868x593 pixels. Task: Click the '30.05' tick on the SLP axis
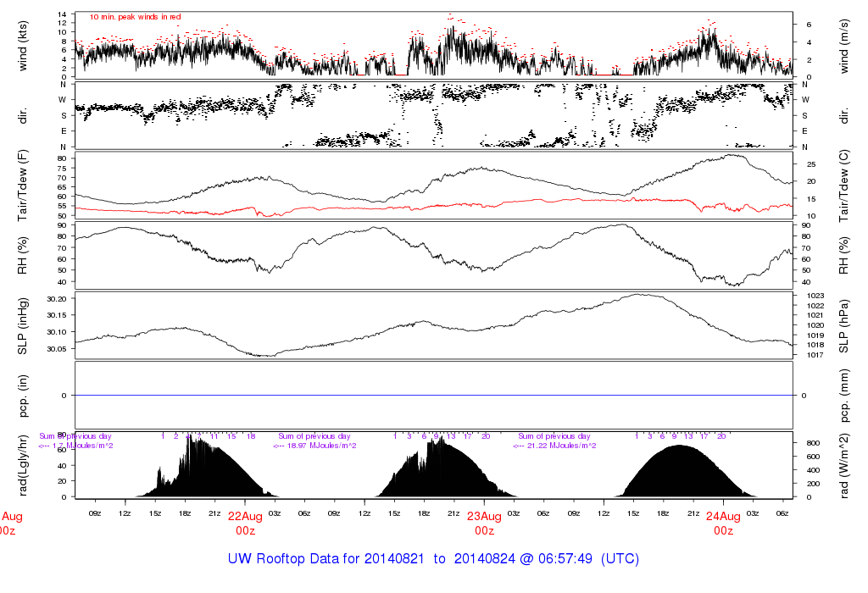[57, 349]
